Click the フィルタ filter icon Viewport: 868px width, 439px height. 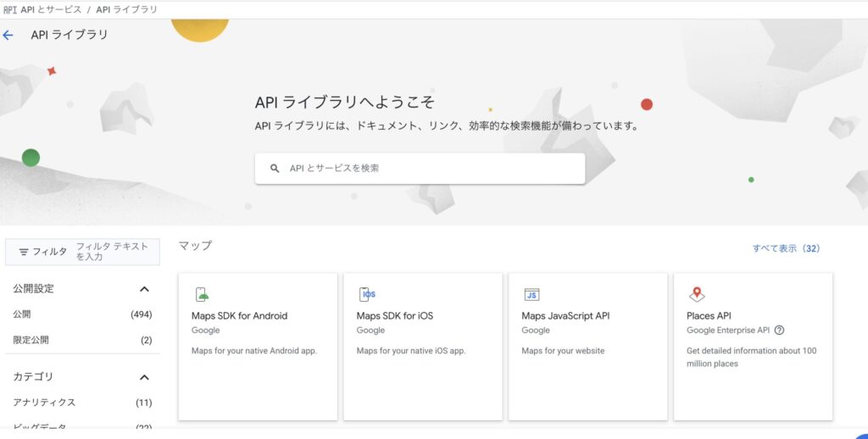(x=24, y=252)
